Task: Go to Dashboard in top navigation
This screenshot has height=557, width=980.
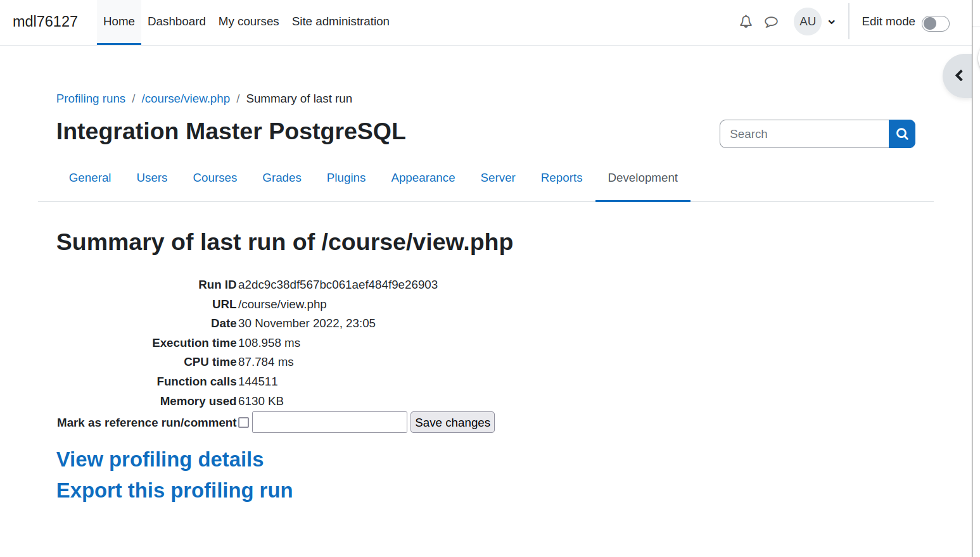Action: (x=177, y=22)
